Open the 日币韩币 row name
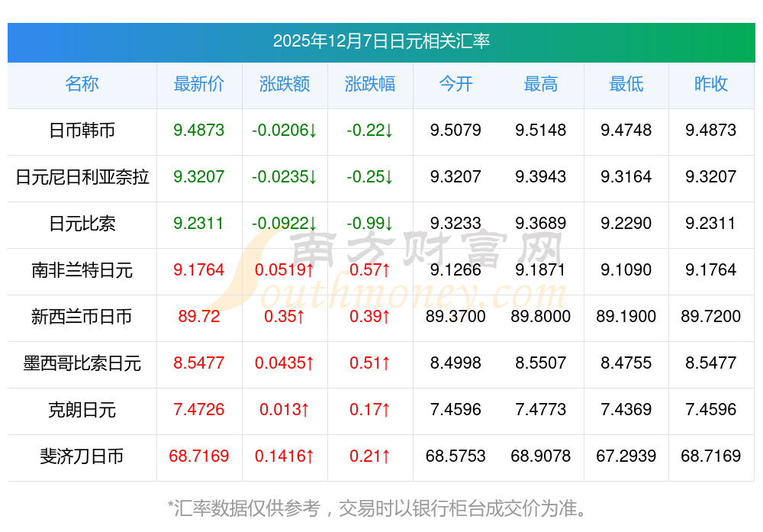Image resolution: width=763 pixels, height=532 pixels. point(82,131)
